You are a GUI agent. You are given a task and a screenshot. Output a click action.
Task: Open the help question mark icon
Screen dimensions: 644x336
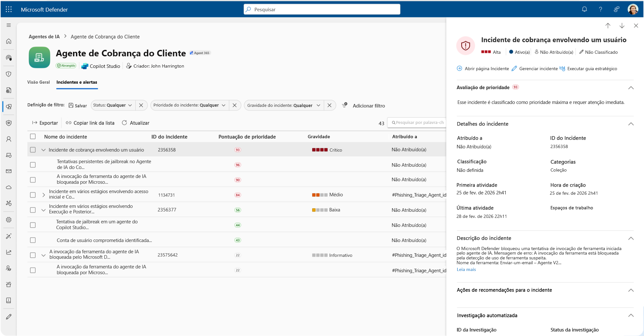(600, 9)
